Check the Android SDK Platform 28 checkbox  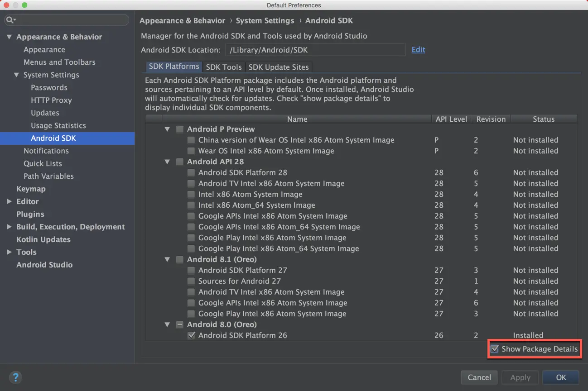191,172
